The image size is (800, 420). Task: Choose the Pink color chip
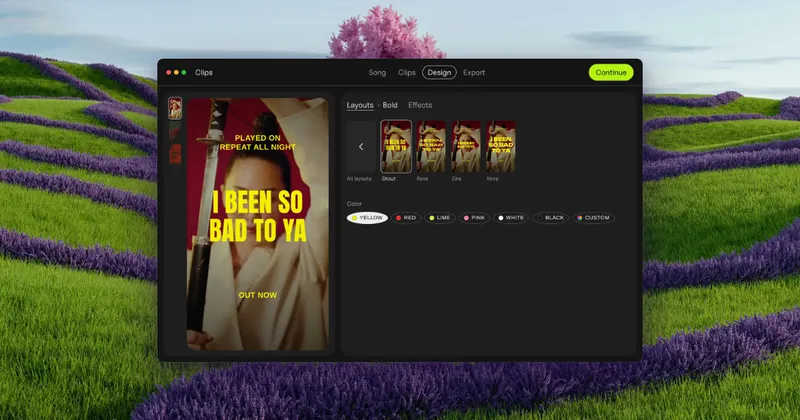[474, 218]
